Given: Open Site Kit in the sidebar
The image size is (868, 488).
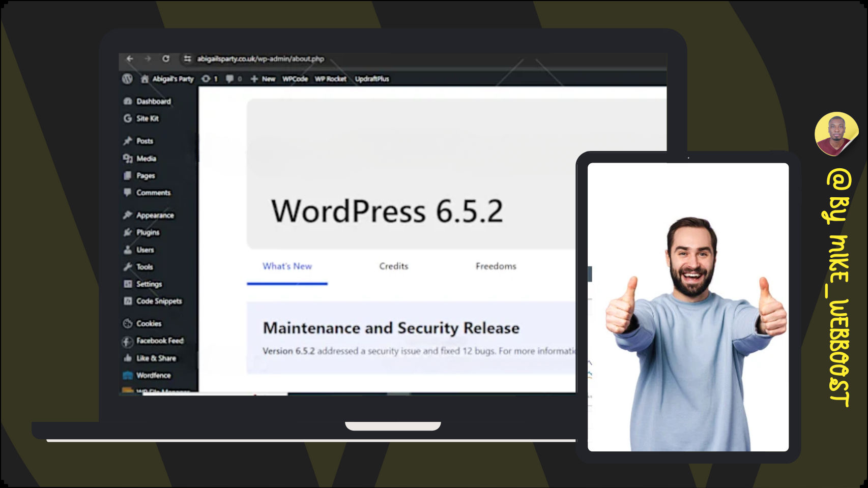Looking at the screenshot, I should click(x=147, y=118).
